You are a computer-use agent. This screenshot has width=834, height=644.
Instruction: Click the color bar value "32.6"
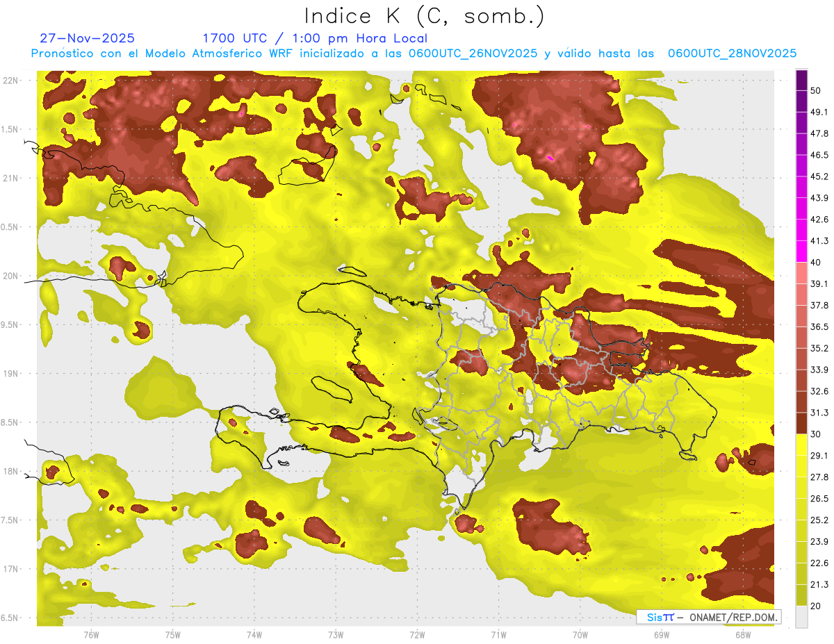click(x=819, y=391)
